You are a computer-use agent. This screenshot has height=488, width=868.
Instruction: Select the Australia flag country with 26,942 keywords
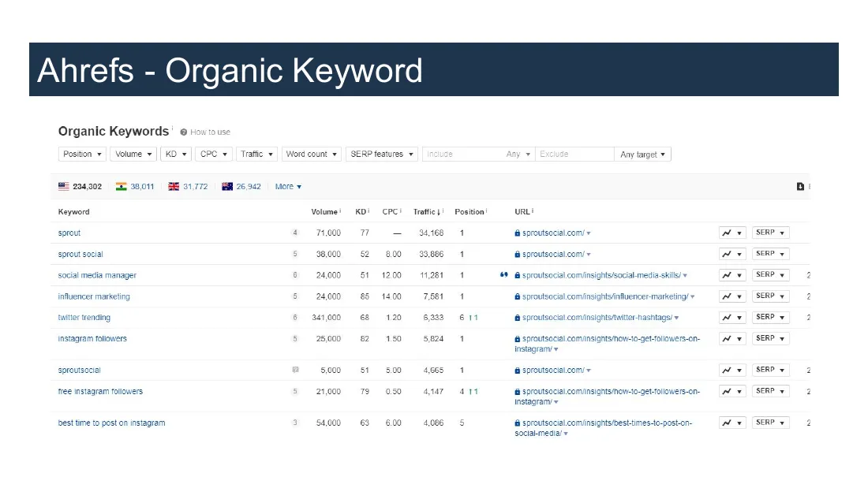click(x=241, y=187)
